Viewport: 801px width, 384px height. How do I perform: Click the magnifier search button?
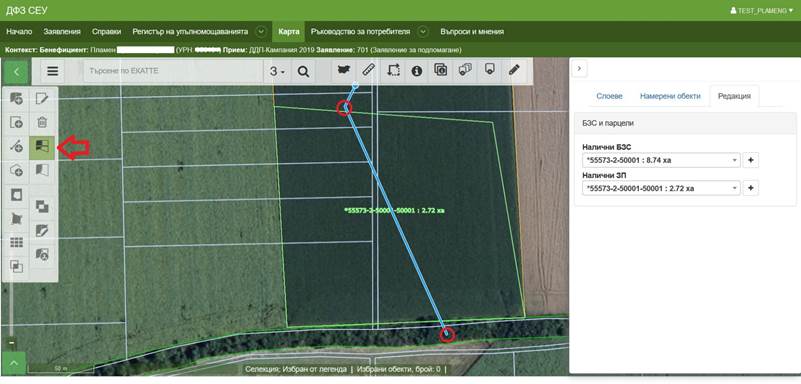[303, 71]
